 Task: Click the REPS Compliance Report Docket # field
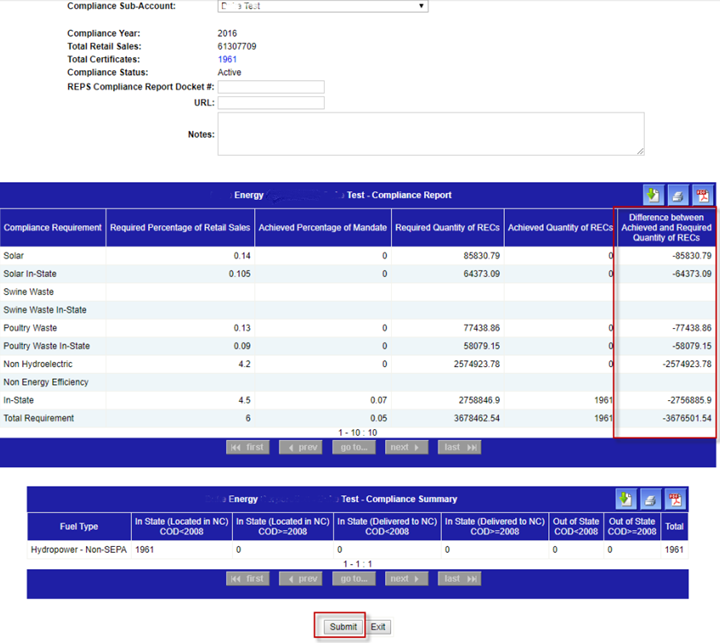(271, 87)
